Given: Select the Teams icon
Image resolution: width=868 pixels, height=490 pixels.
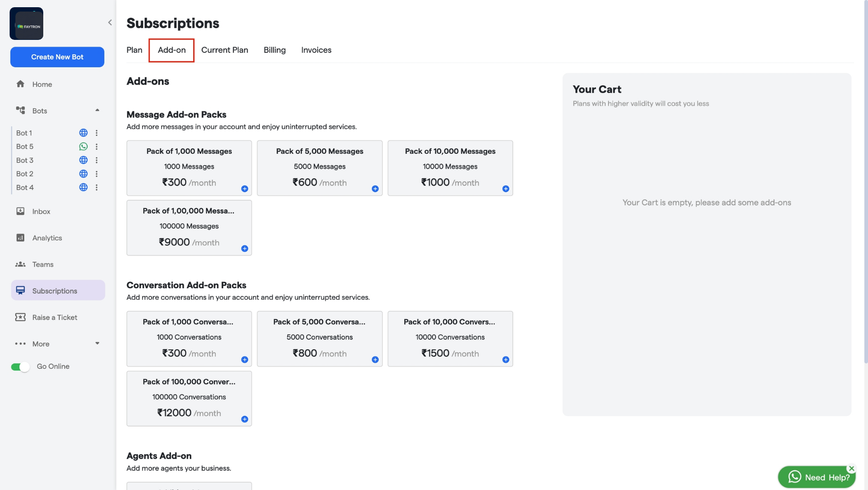Looking at the screenshot, I should [21, 264].
